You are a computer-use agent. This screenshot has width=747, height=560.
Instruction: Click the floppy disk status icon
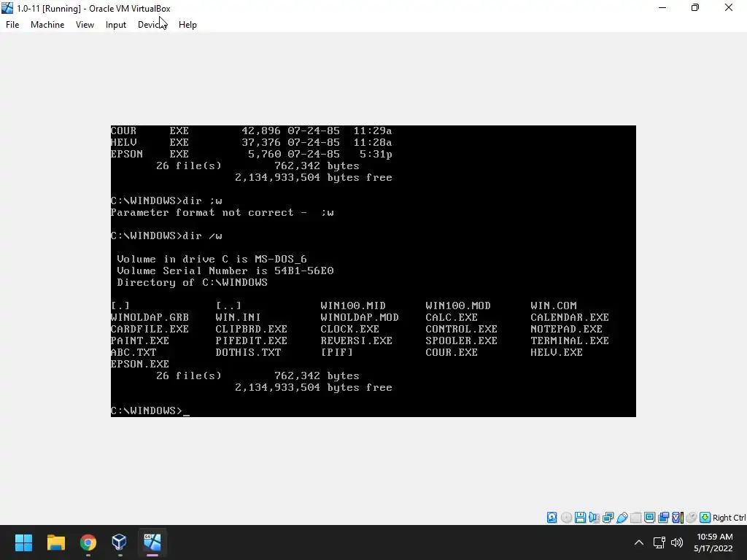pos(580,518)
